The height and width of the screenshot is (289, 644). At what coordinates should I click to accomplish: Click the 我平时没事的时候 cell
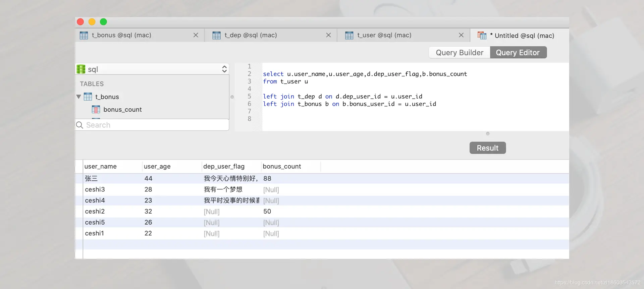[x=231, y=200]
